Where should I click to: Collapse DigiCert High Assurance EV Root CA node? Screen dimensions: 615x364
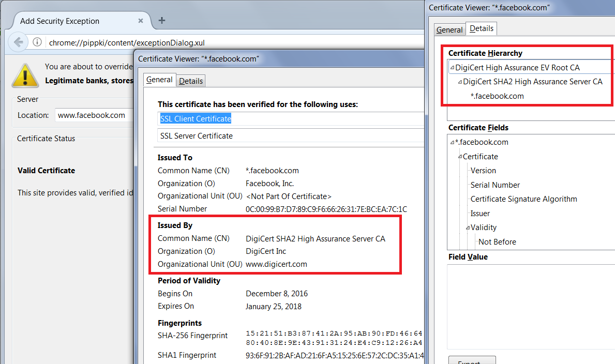pos(452,68)
